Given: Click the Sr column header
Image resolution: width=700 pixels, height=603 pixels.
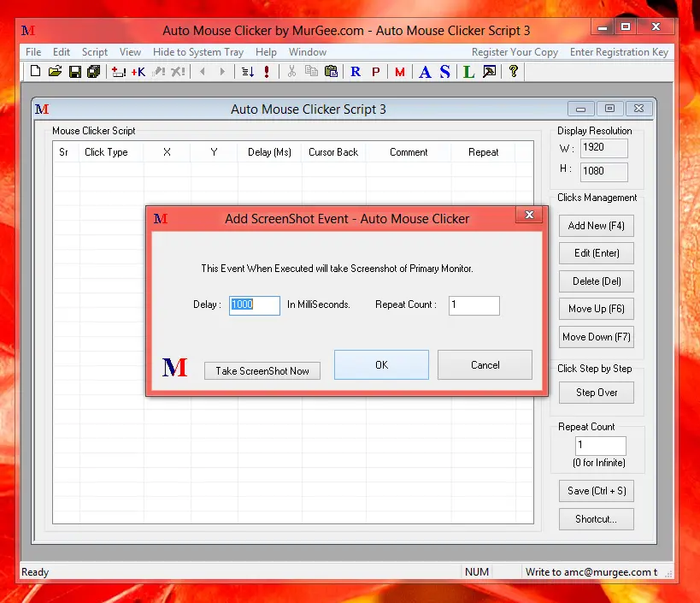Looking at the screenshot, I should 66,152.
